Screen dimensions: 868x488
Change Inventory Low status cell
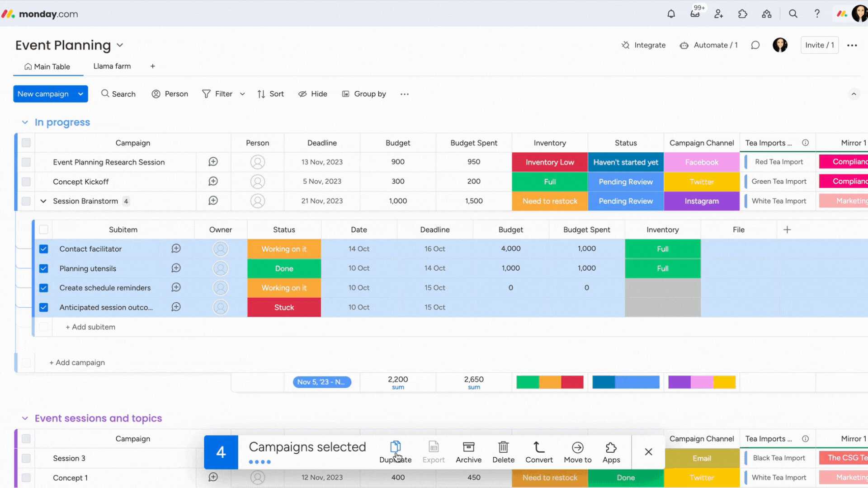550,162
